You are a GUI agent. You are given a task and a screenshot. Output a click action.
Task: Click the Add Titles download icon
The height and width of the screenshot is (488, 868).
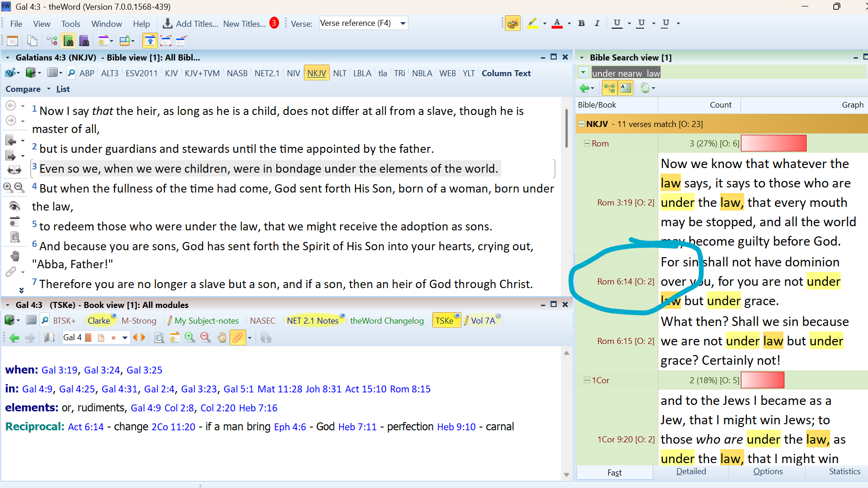(168, 24)
